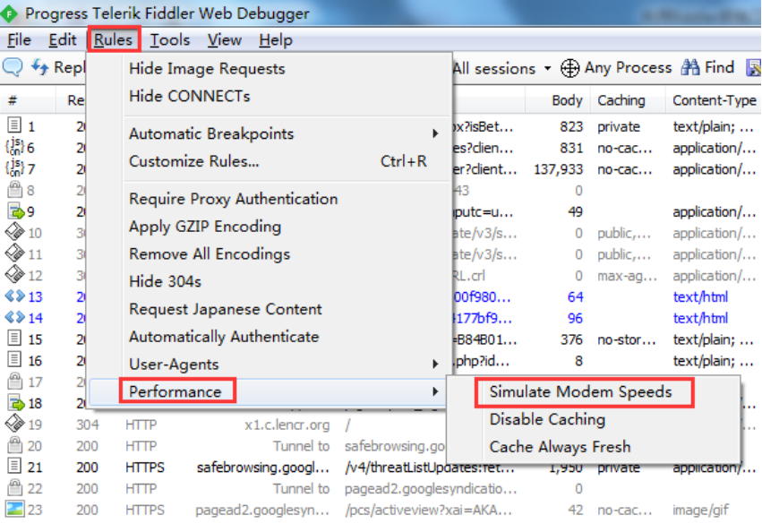
Task: Click the pagead2.googlesyndicatio... URL cell in session 22
Action: 431,489
